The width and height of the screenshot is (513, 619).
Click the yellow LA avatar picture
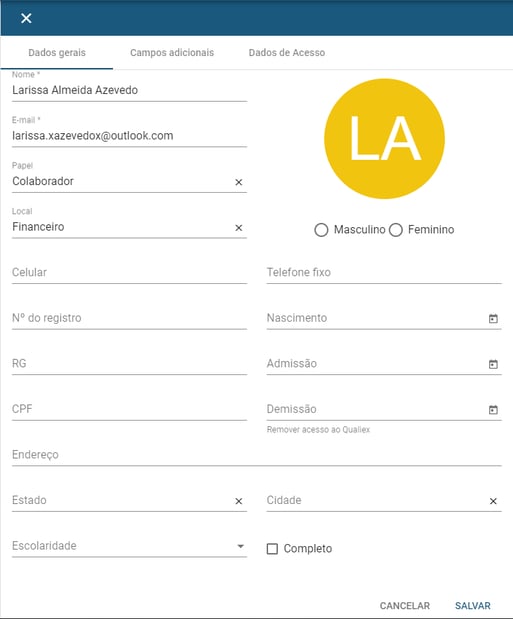pyautogui.click(x=384, y=139)
